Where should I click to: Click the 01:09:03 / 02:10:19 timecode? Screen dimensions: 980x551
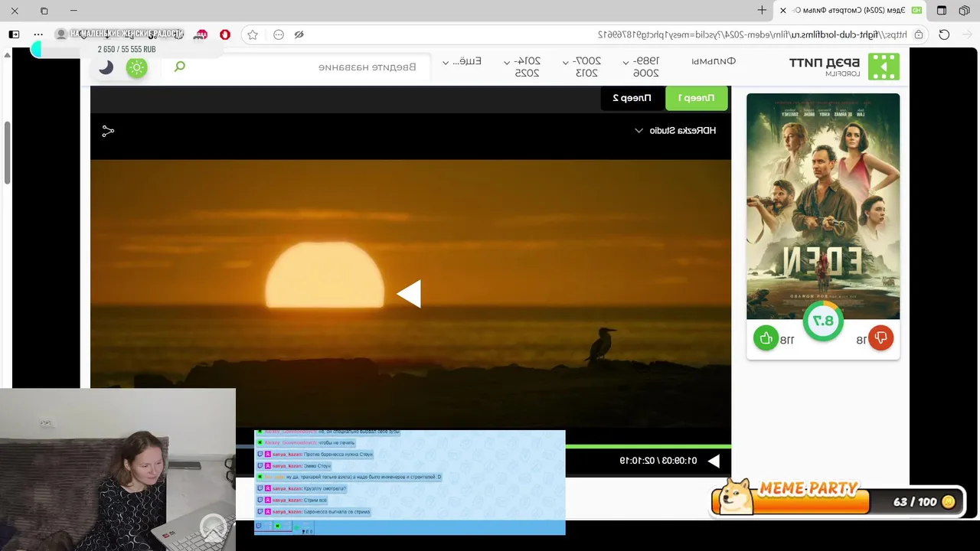658,461
